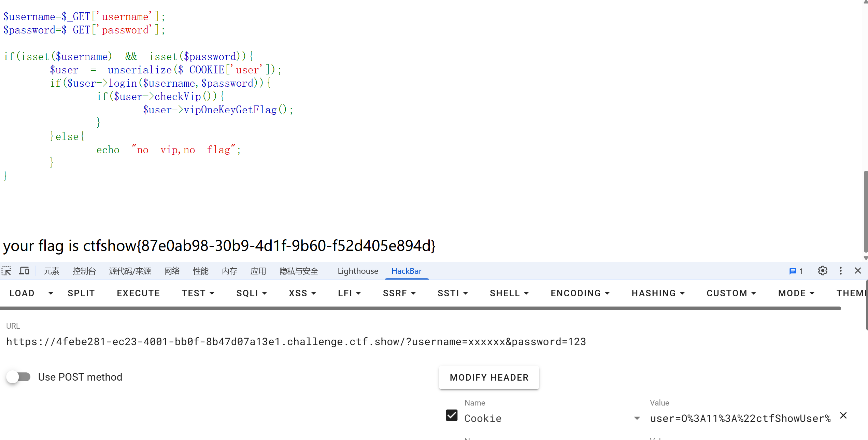Expand the SQLI dropdown menu
Image resolution: width=868 pixels, height=440 pixels.
[252, 293]
